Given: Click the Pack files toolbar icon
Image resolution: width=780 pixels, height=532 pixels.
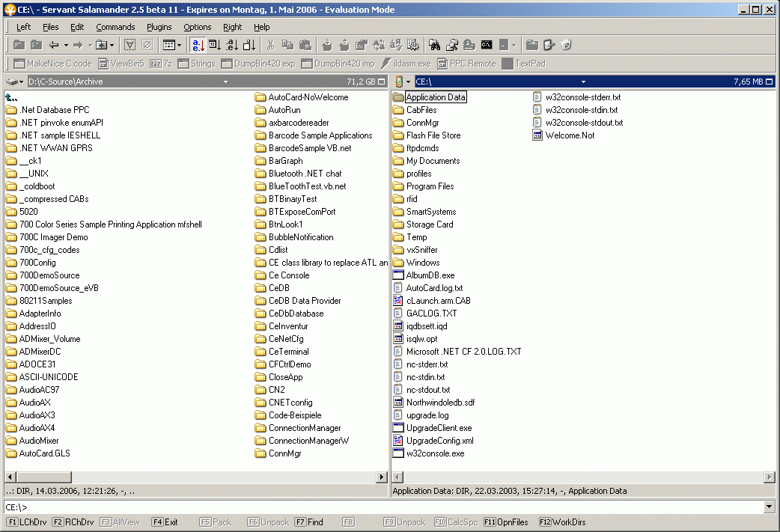Looking at the screenshot, I should coord(327,45).
